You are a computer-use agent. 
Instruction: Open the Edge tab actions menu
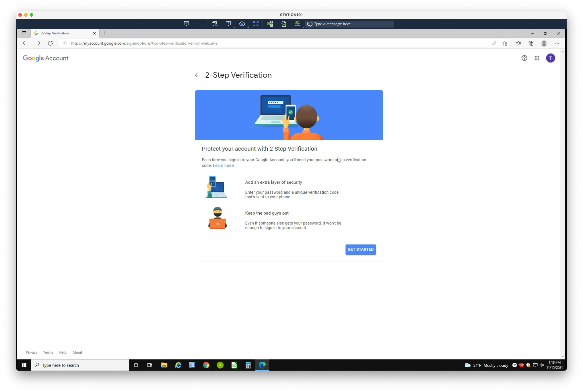click(x=24, y=33)
